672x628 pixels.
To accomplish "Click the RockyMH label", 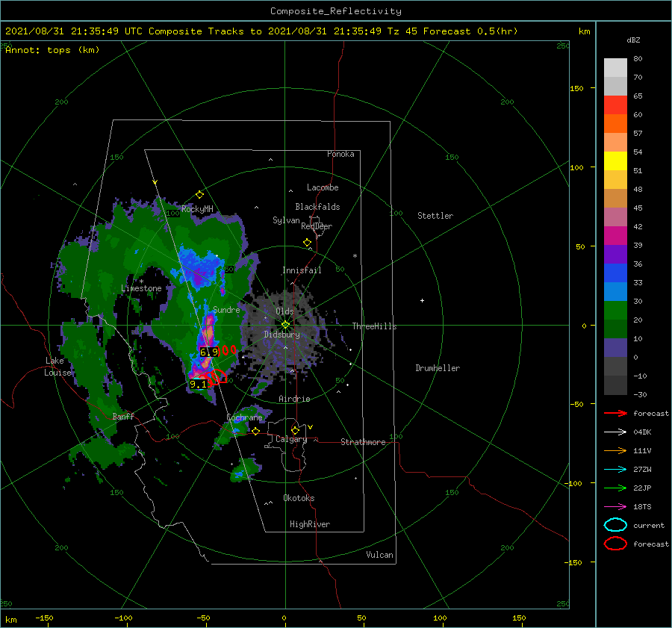I will point(197,209).
